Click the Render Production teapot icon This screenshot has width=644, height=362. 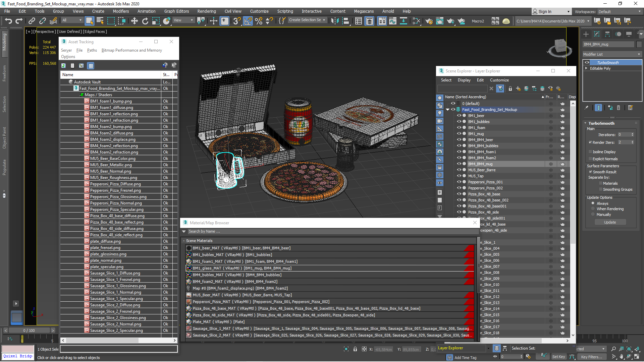click(x=450, y=21)
